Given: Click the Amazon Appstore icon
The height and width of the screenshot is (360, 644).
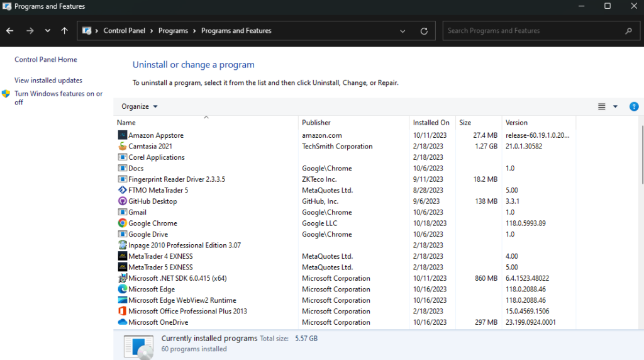Looking at the screenshot, I should click(123, 135).
